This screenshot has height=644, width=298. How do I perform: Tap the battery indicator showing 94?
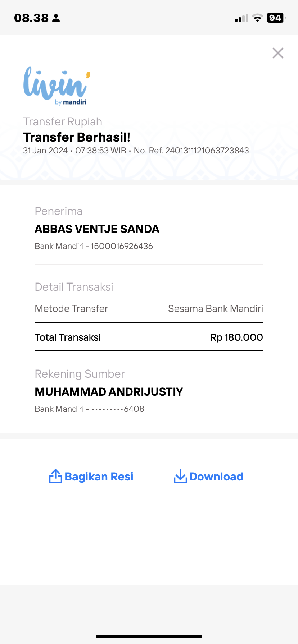pyautogui.click(x=276, y=18)
